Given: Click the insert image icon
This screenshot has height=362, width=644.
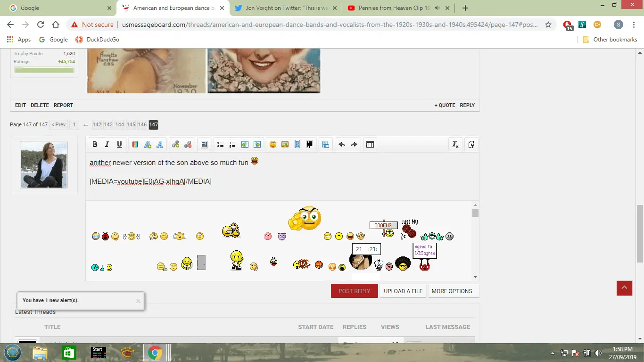Looking at the screenshot, I should pos(285,145).
